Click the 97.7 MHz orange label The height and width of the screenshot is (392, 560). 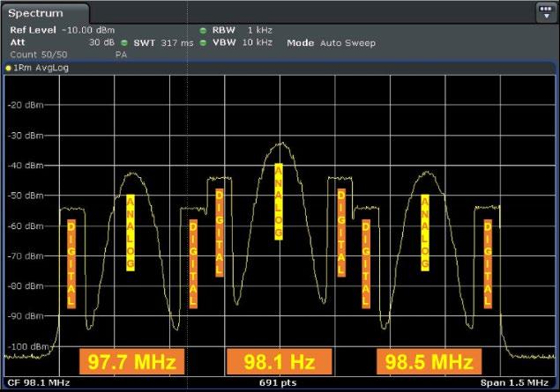[x=131, y=361]
